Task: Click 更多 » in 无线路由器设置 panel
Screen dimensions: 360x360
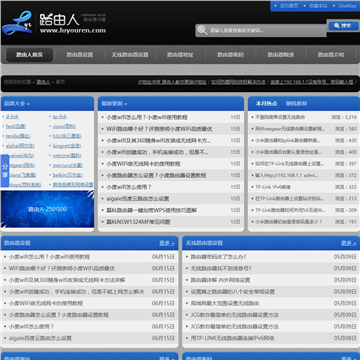Action: coord(348,243)
